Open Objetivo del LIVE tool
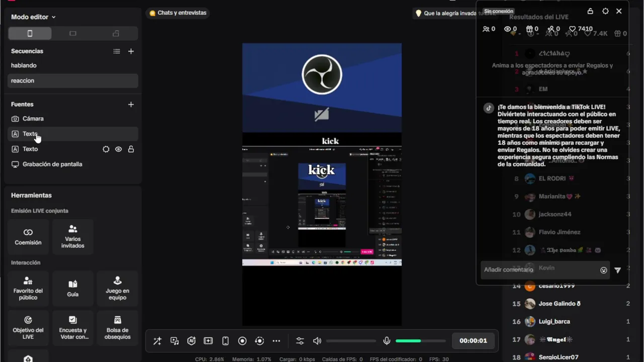Viewport: 644px width, 362px height. pyautogui.click(x=28, y=328)
